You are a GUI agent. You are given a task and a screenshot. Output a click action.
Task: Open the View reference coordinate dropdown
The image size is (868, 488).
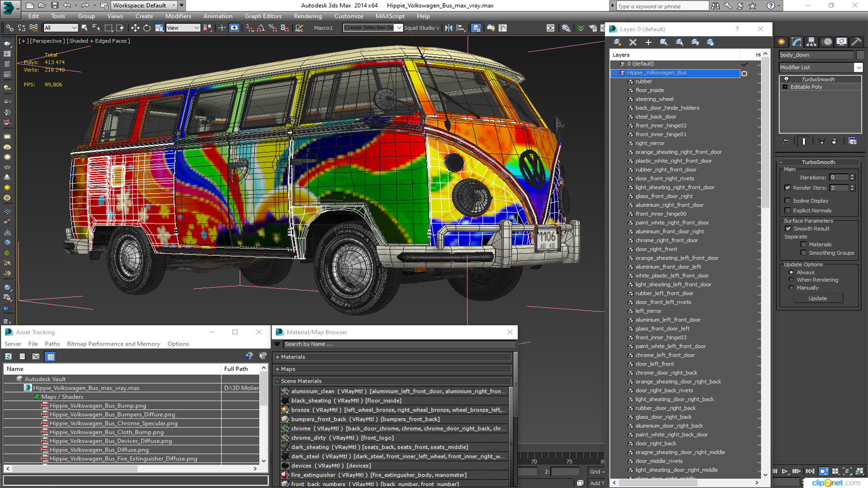pyautogui.click(x=183, y=28)
